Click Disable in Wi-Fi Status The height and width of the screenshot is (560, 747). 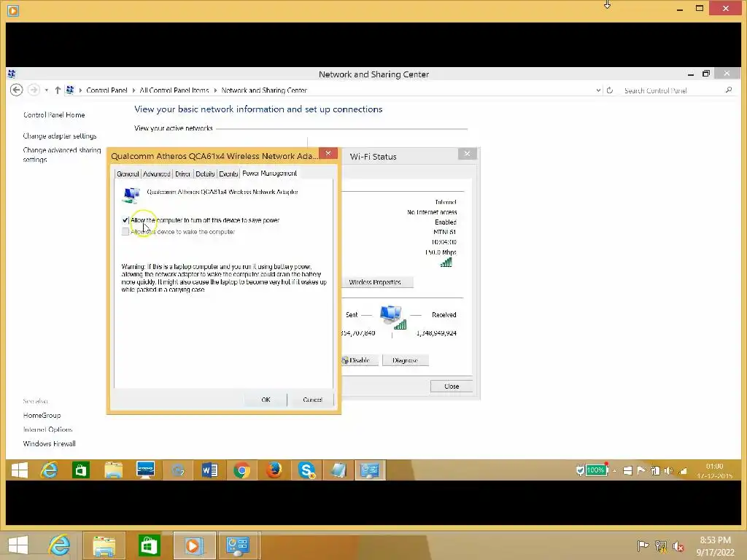coord(360,360)
